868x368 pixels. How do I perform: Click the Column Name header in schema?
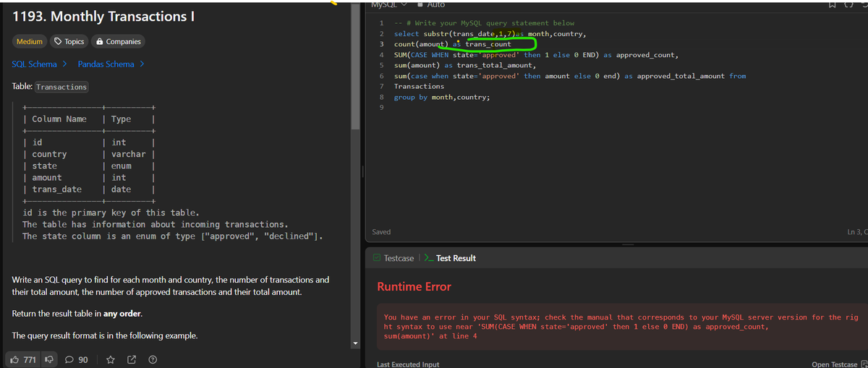(x=59, y=119)
